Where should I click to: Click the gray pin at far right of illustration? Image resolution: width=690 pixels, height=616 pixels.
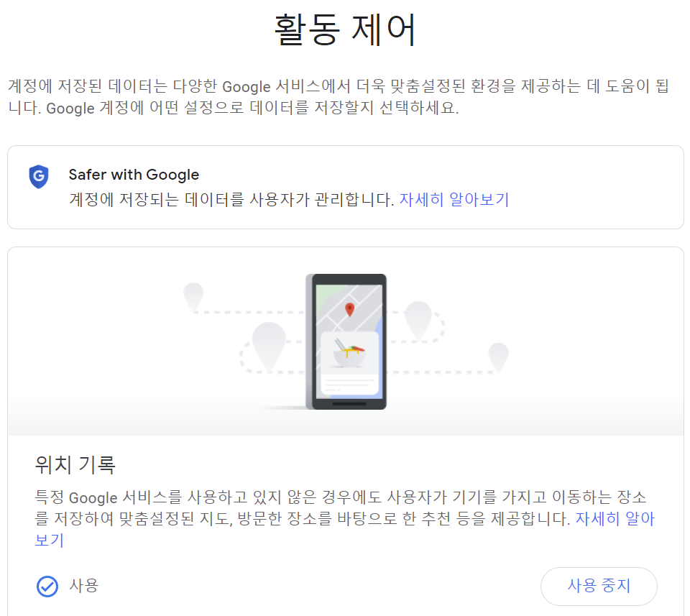coord(498,357)
